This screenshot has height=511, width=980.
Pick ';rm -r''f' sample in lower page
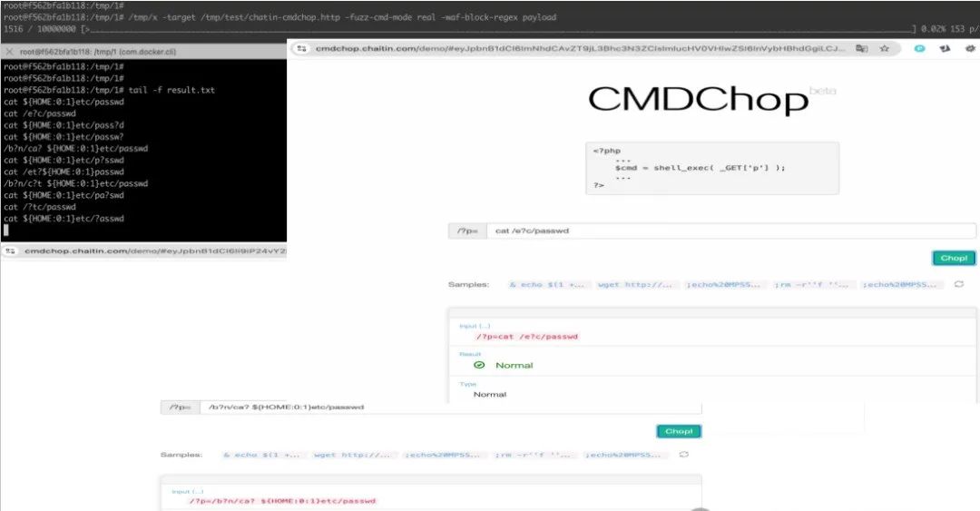point(533,455)
